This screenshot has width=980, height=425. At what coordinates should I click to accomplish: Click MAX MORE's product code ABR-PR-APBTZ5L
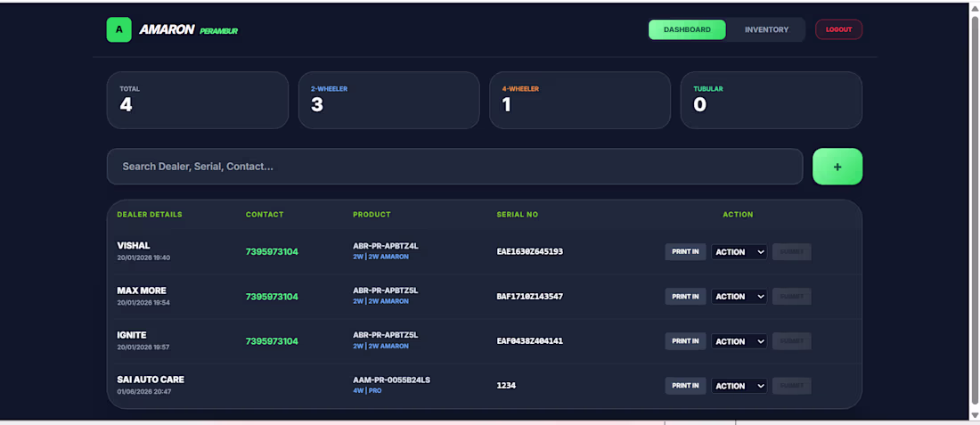(x=386, y=290)
